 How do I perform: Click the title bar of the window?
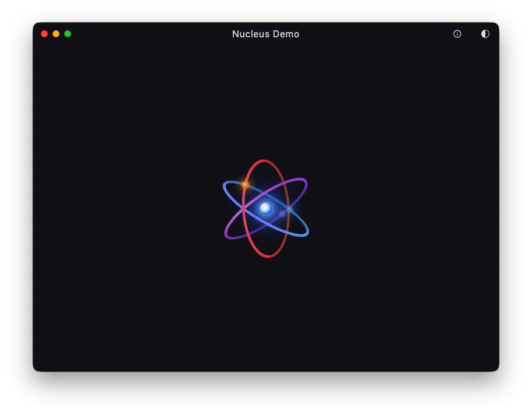(x=175, y=34)
